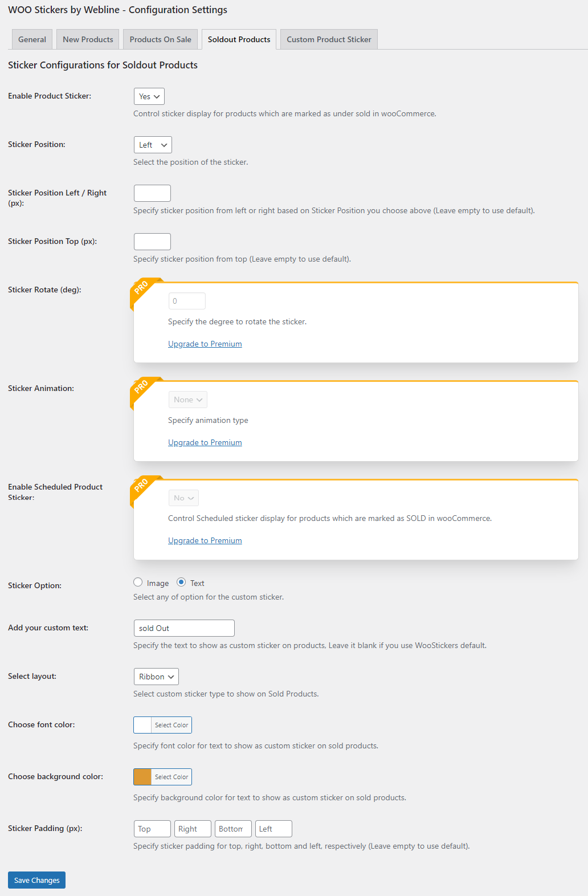Click Upgrade to Premium under Sticker Animation
The height and width of the screenshot is (896, 588).
[x=205, y=442]
